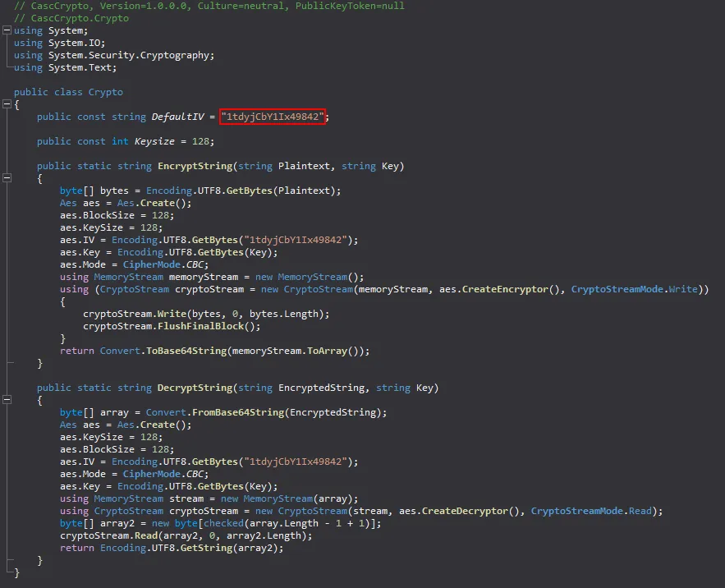Click the 'DefaultIV' constant name

[x=178, y=117]
